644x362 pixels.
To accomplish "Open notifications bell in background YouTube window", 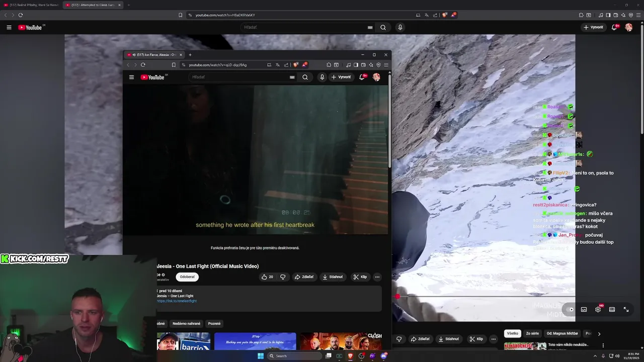I will [x=614, y=27].
